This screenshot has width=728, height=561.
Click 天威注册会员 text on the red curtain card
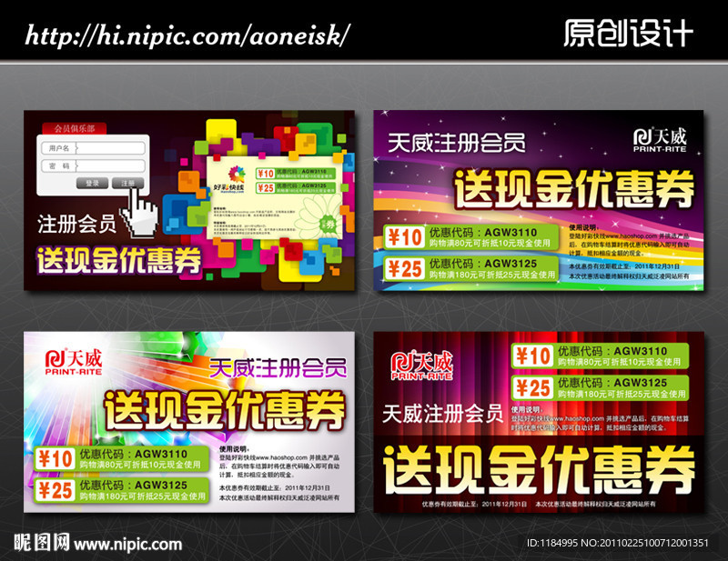[x=443, y=414]
